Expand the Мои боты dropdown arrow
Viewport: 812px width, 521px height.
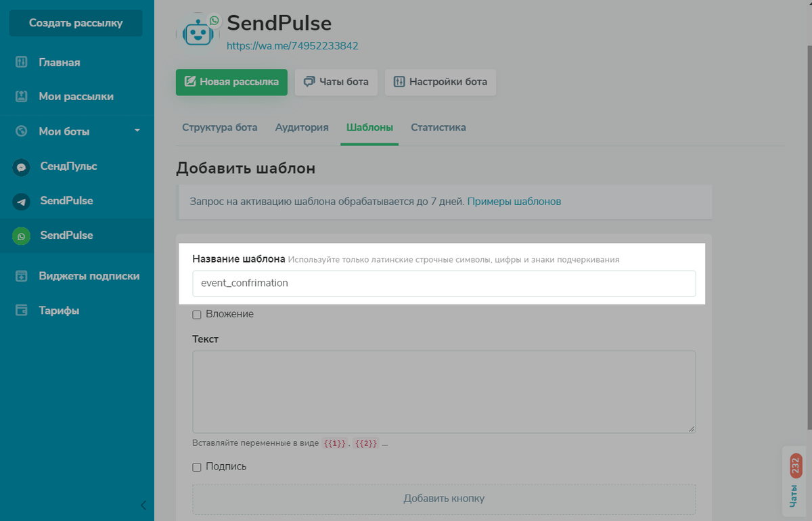click(x=137, y=131)
